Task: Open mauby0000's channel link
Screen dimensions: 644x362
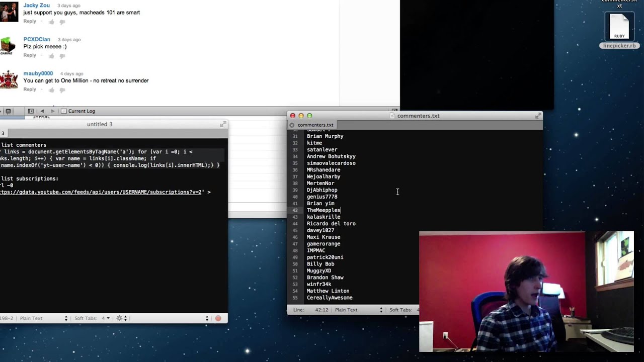Action: tap(38, 73)
